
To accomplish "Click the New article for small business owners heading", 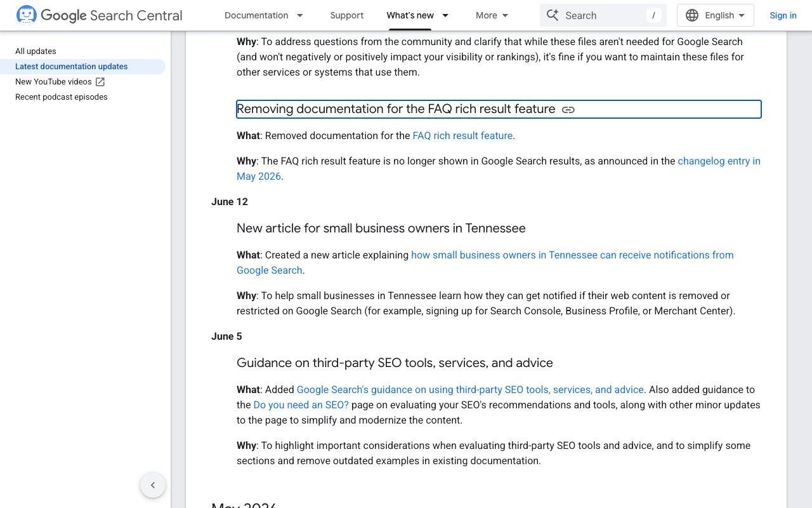I will point(381,229).
